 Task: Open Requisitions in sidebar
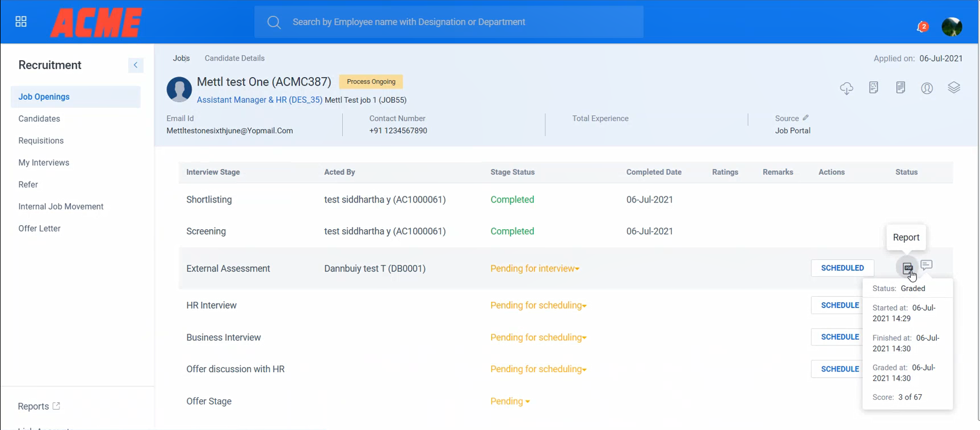(41, 141)
